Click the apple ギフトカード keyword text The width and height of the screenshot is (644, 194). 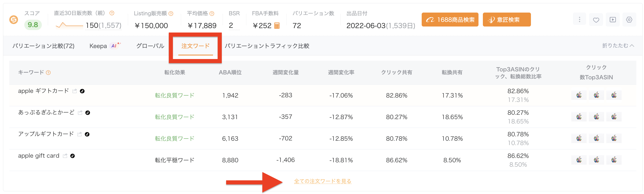tap(43, 91)
